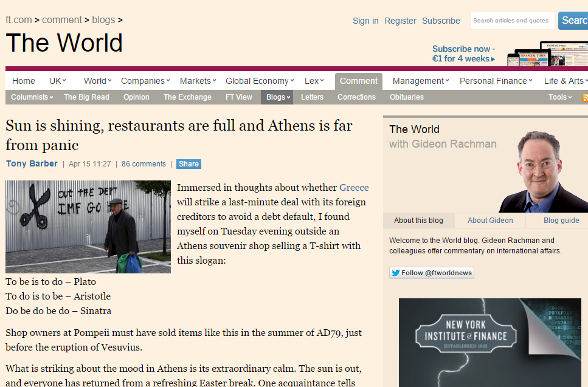Open the New York Institute of Finance ad

click(x=489, y=343)
